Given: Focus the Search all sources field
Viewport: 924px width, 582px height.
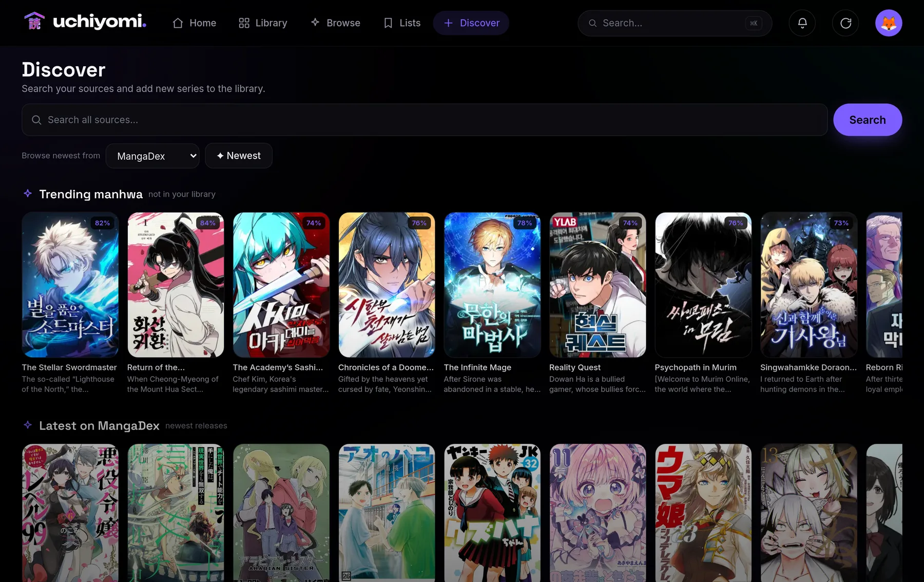Looking at the screenshot, I should click(425, 120).
